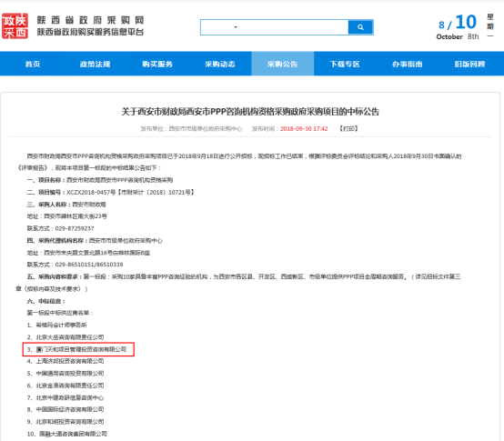
Task: Click the 六、中标信息 heading
Action: (46, 301)
